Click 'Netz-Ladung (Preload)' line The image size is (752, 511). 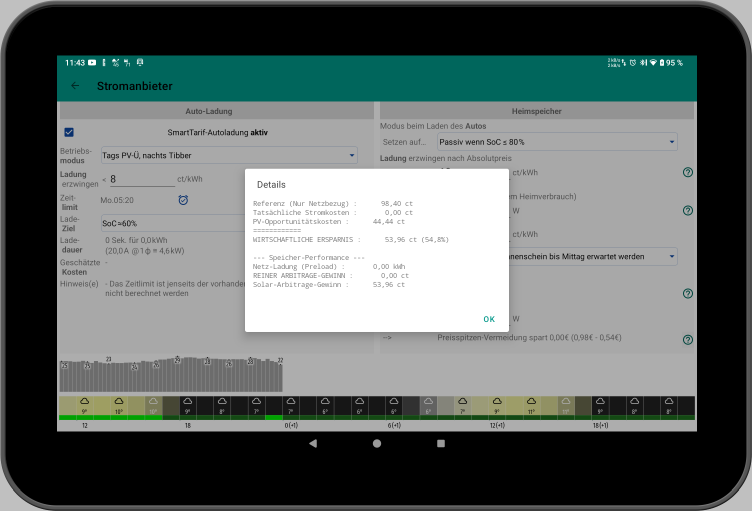click(329, 267)
